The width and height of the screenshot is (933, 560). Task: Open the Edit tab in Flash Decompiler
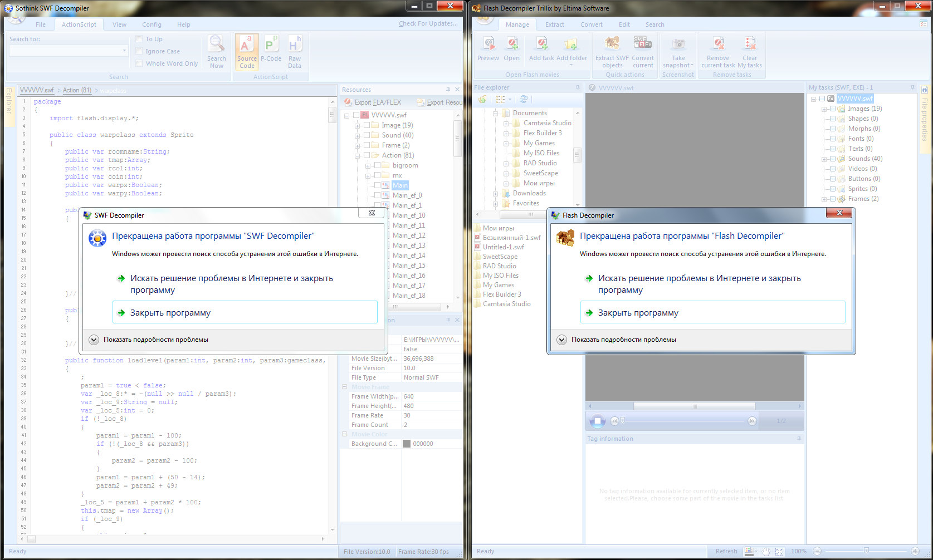tap(624, 24)
